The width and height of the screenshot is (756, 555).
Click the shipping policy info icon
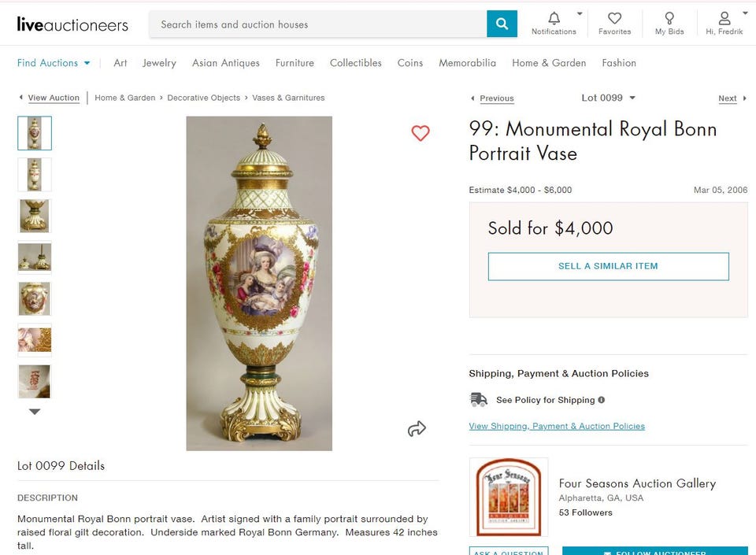[x=602, y=400]
